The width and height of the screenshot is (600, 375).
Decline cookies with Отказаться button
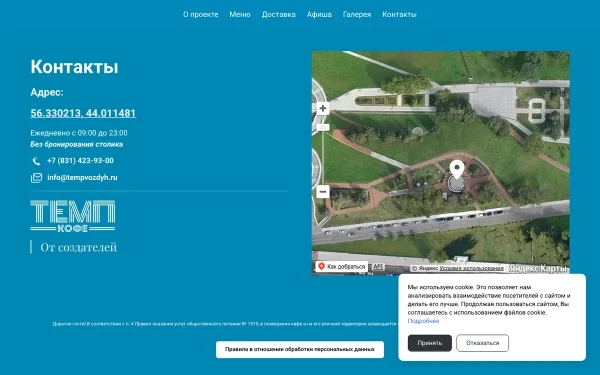click(483, 343)
